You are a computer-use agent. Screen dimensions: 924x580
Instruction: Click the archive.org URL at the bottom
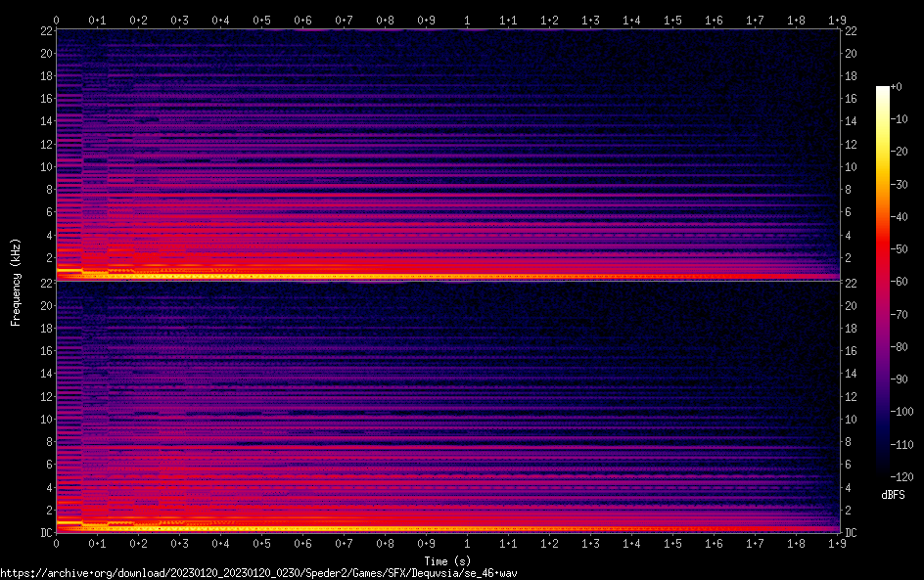[258, 573]
